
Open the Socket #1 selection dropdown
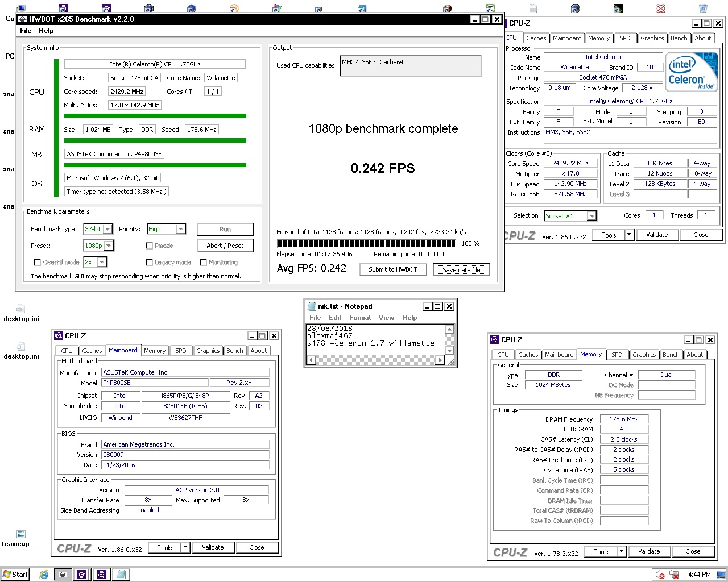tap(591, 216)
